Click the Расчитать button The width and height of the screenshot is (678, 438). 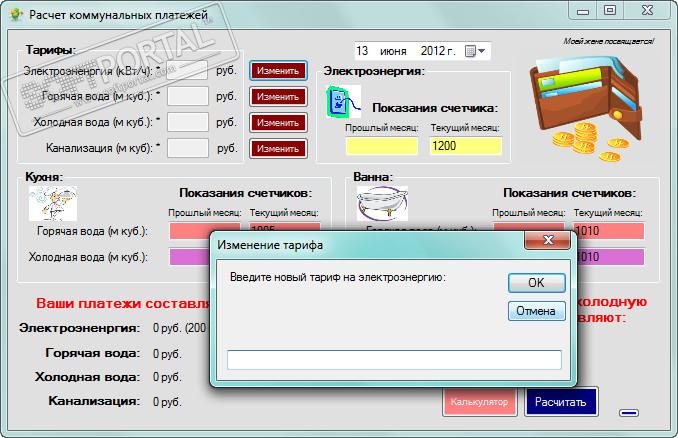pos(561,402)
